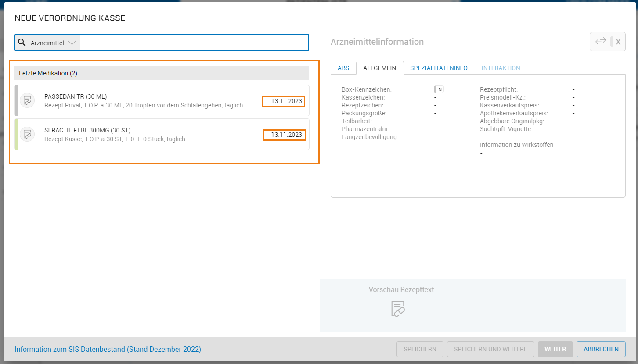Click the Information zu Wirkstoffen label
Viewport: 638px width, 364px height.
pyautogui.click(x=516, y=145)
